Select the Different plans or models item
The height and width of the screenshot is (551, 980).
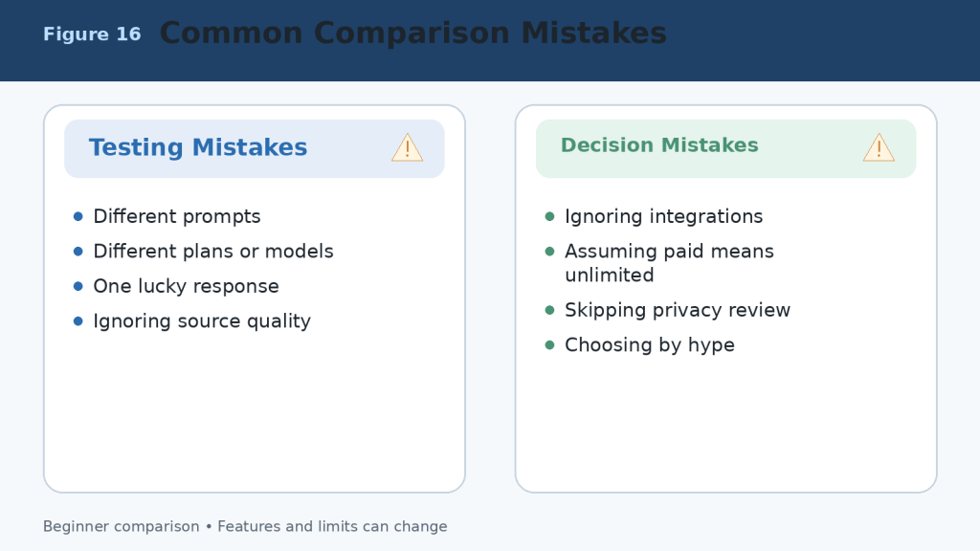pyautogui.click(x=213, y=252)
